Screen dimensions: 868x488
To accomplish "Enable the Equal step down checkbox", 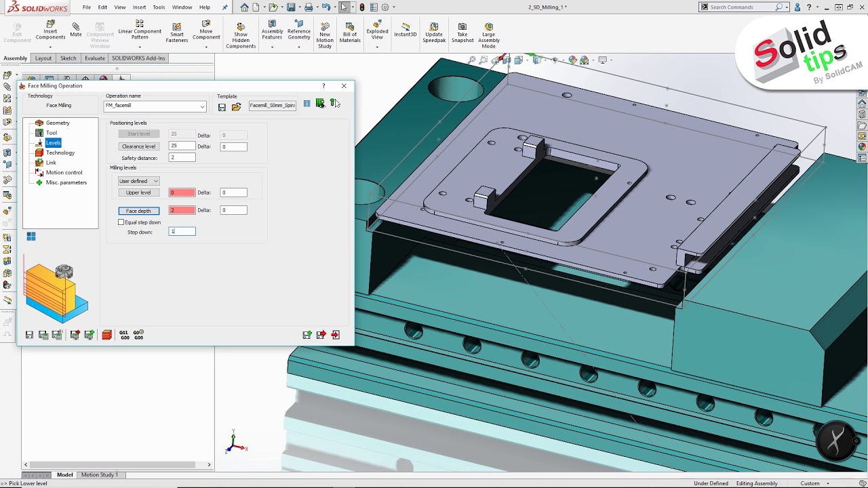I will coord(121,222).
